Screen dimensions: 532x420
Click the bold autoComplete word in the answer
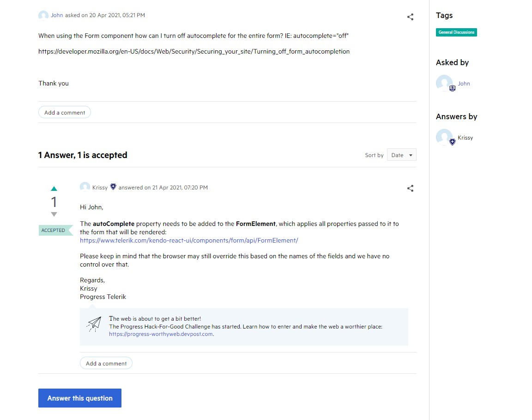(114, 224)
